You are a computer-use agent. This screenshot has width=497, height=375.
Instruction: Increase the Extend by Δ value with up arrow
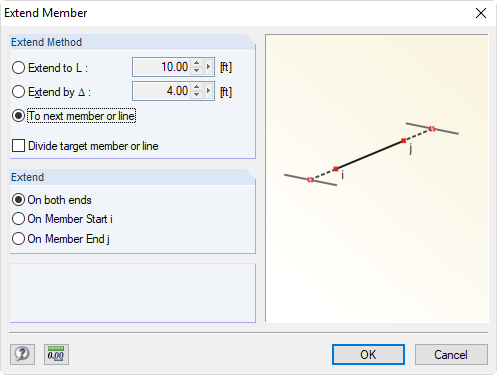click(197, 87)
